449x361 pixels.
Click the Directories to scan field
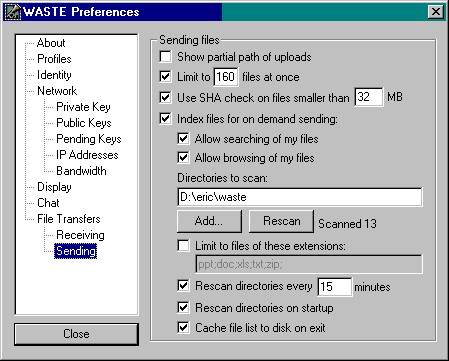point(300,197)
